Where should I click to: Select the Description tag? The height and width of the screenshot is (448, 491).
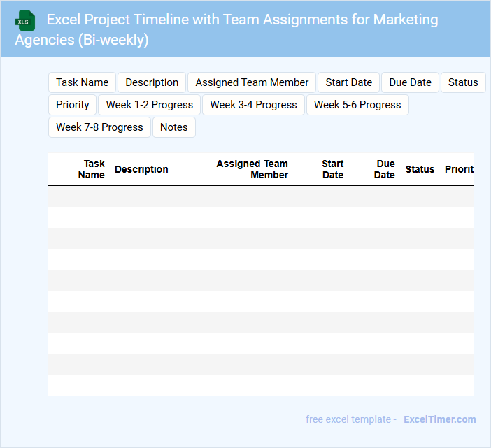click(x=152, y=82)
